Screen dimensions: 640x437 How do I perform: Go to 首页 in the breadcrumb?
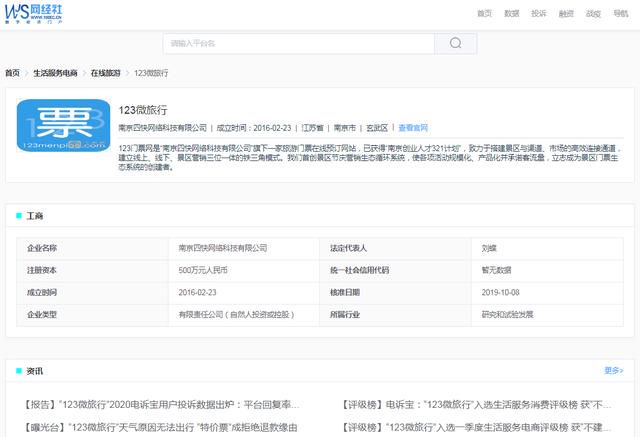pos(12,73)
